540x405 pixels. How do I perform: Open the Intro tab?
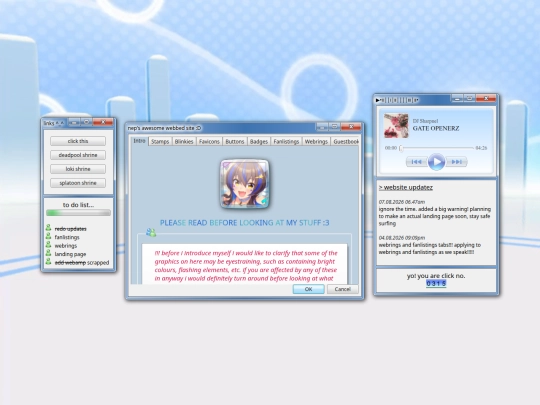pyautogui.click(x=139, y=141)
